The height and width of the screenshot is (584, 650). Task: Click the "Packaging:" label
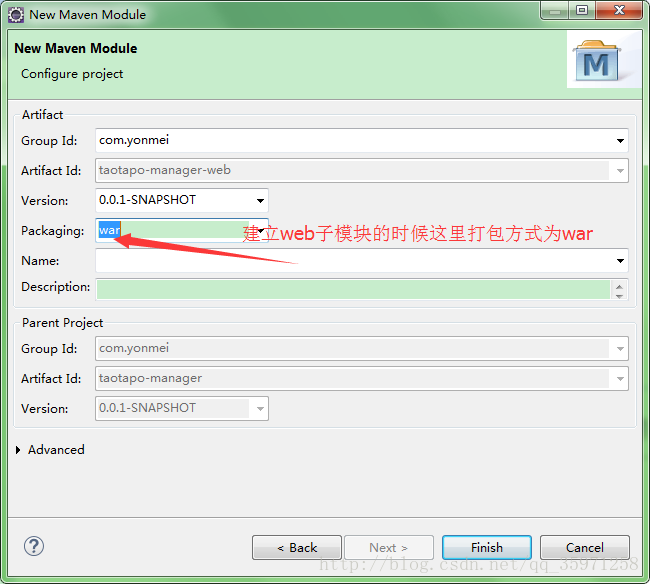point(53,231)
